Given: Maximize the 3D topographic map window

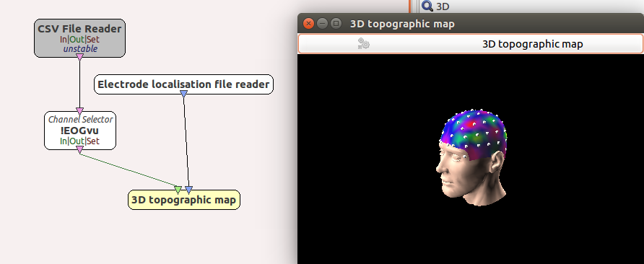Looking at the screenshot, I should pyautogui.click(x=336, y=23).
